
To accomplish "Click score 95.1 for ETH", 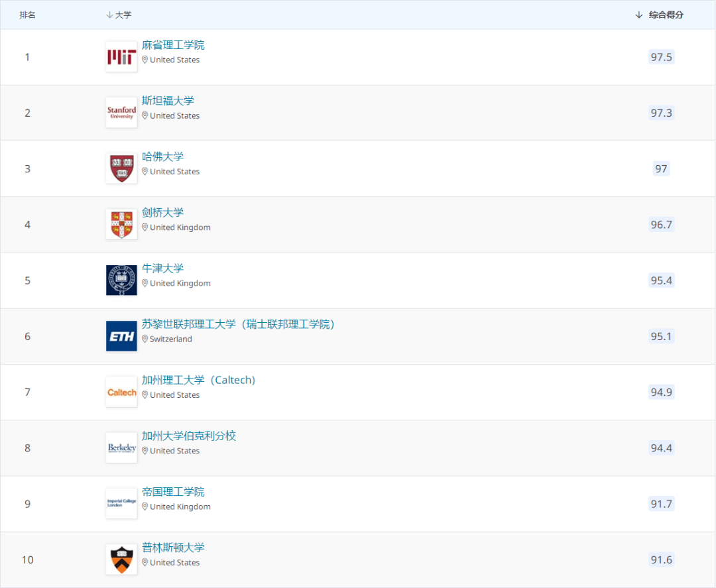I will [x=661, y=337].
